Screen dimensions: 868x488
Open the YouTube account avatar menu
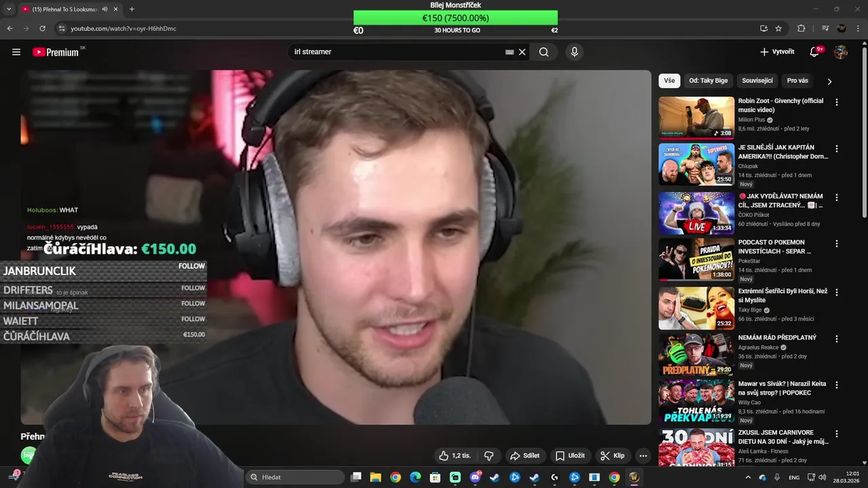click(x=841, y=52)
